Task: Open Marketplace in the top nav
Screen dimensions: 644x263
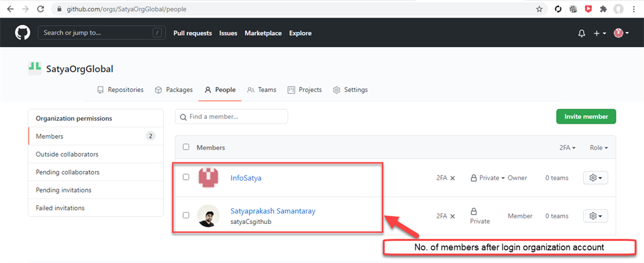Action: [264, 33]
